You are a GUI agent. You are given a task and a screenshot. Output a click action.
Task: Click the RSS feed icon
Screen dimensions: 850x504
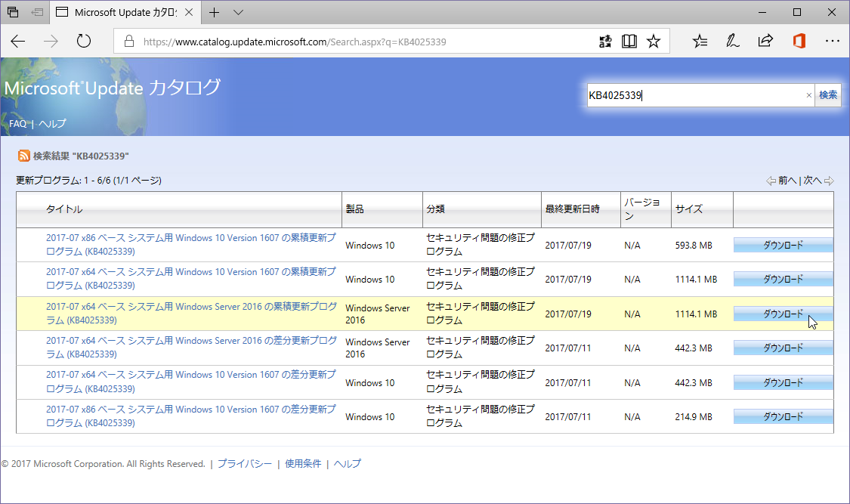(24, 156)
